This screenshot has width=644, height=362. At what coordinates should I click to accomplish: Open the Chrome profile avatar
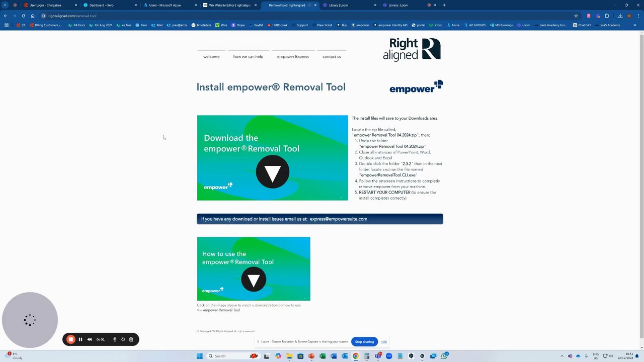(629, 16)
